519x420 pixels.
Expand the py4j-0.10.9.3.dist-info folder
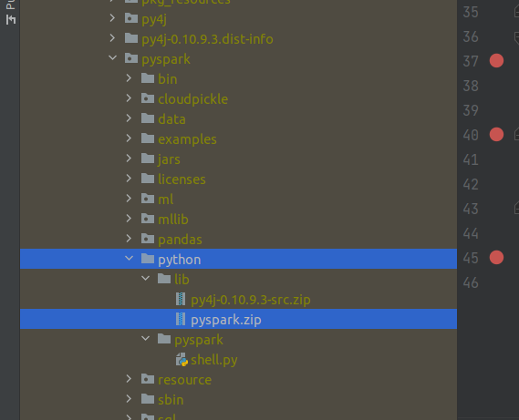pyautogui.click(x=112, y=38)
